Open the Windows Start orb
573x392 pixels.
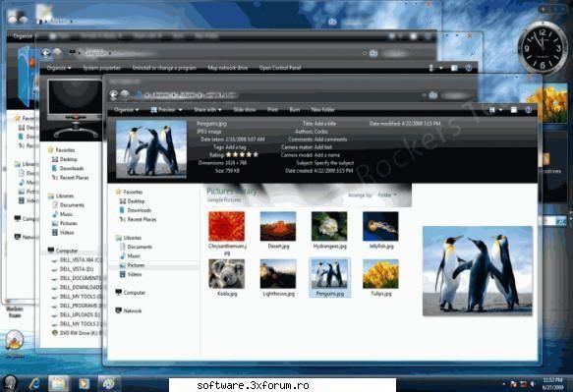pos(10,383)
